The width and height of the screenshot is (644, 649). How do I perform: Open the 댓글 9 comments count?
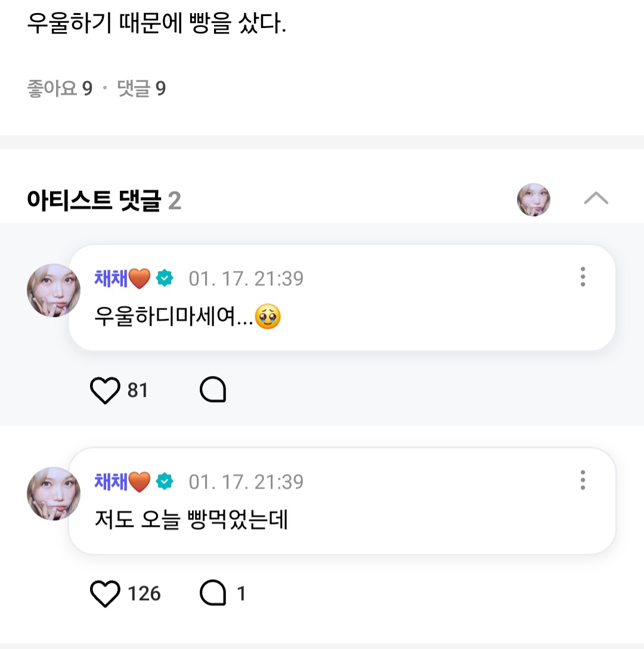141,89
